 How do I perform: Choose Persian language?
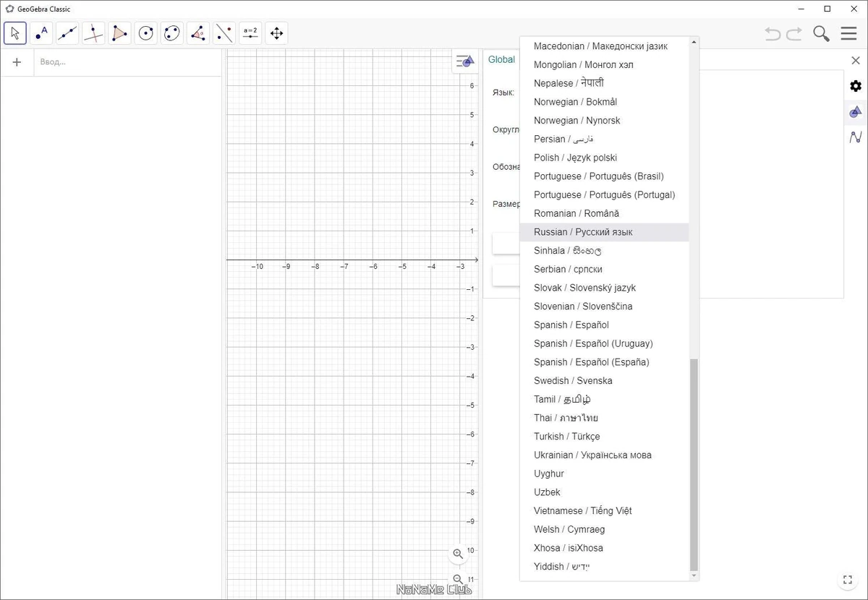tap(604, 139)
